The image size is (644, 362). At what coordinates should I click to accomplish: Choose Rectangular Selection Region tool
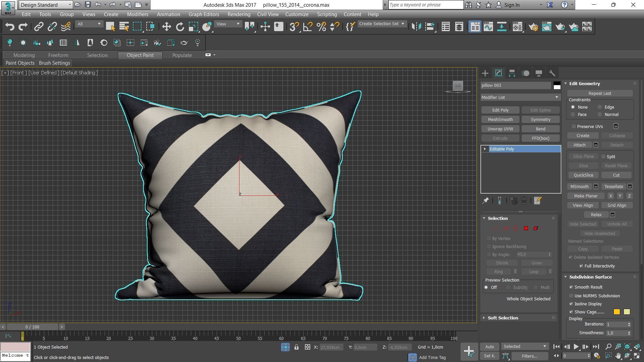tap(137, 26)
